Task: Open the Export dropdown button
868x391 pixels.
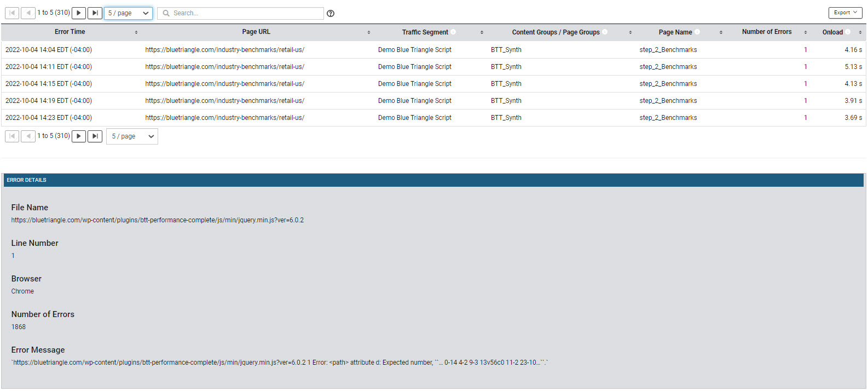Action: click(x=845, y=13)
